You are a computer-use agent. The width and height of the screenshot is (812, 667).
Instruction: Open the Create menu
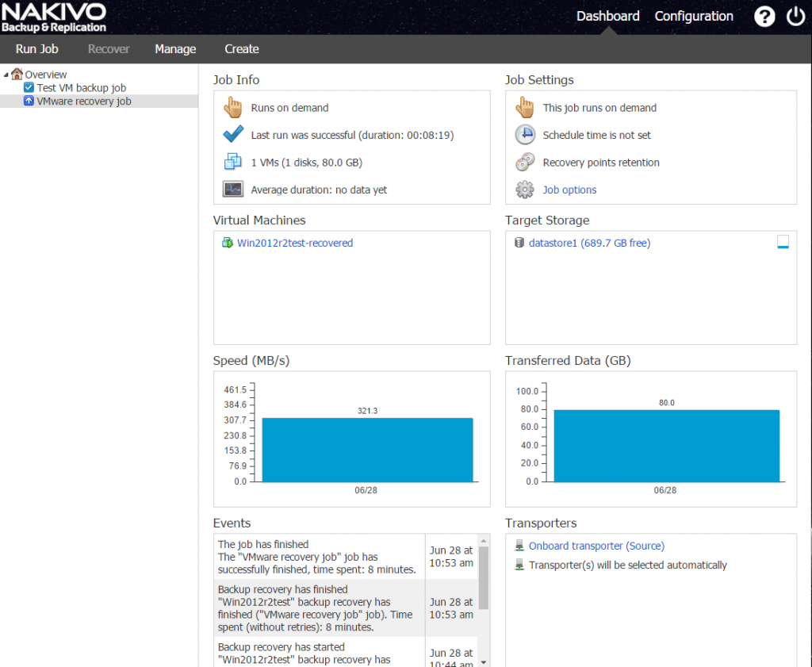(241, 48)
